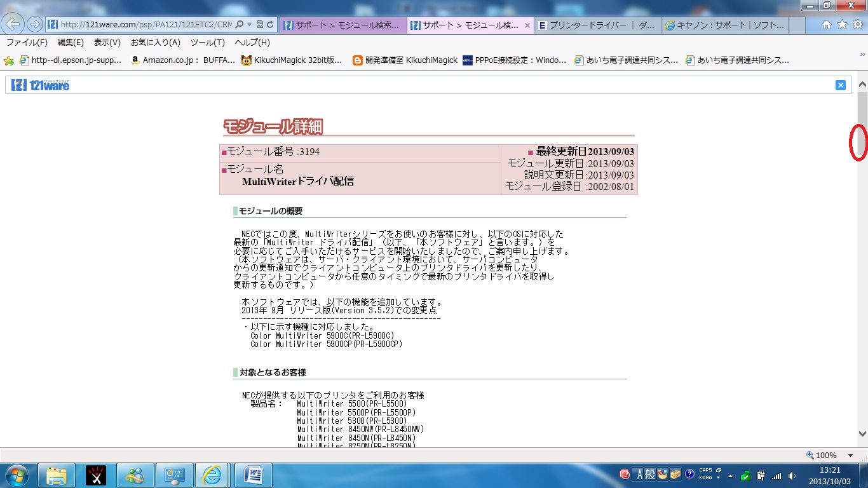
Task: Click the 121ware.com URL address field
Action: [x=146, y=25]
